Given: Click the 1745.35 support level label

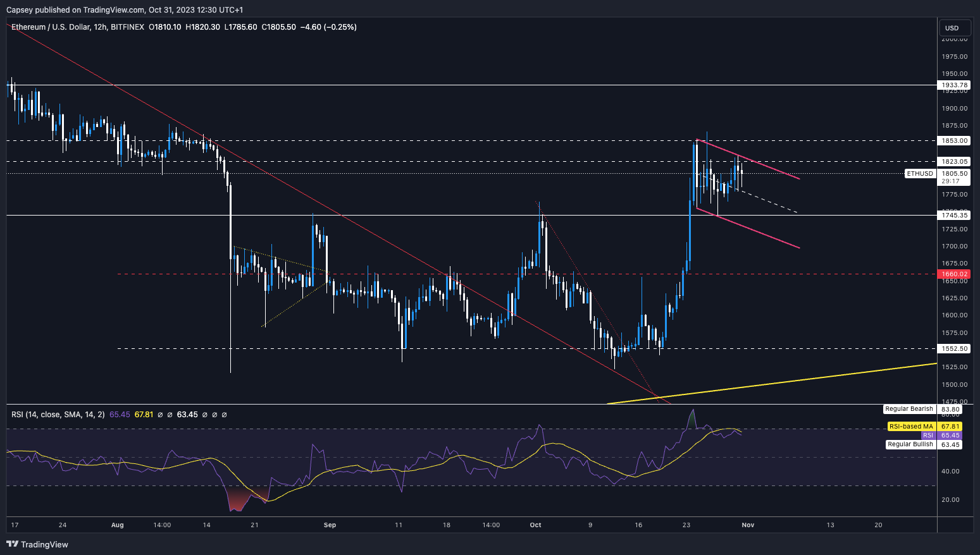Looking at the screenshot, I should [x=954, y=216].
